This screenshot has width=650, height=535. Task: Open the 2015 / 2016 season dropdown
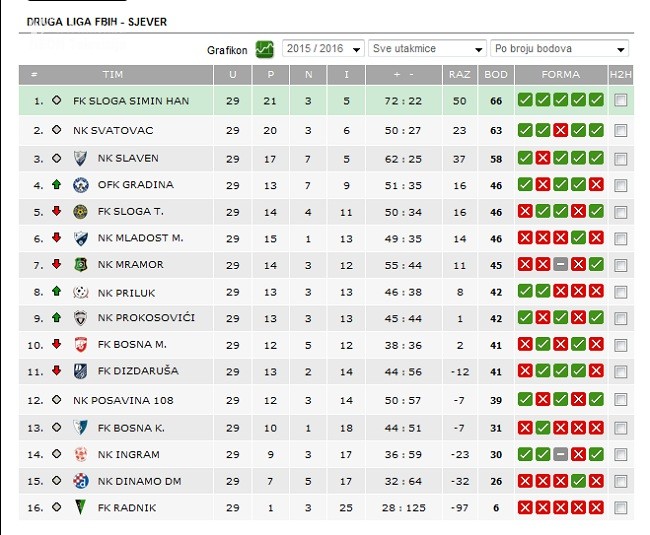(x=322, y=48)
